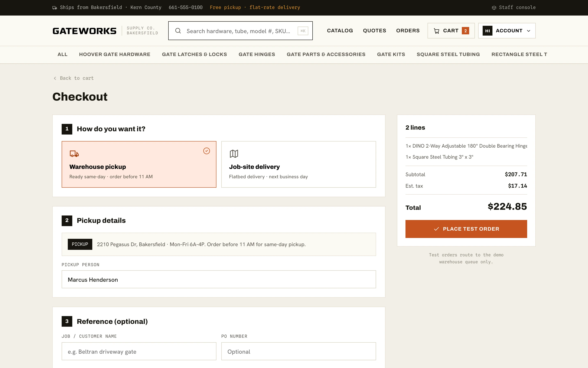Click the Pickup Person name field

219,279
